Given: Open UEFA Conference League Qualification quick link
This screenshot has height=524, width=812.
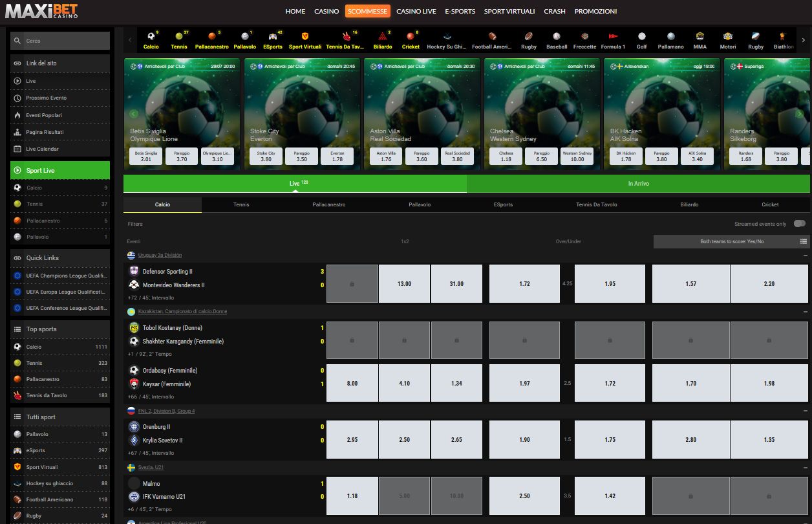Looking at the screenshot, I should pos(60,308).
